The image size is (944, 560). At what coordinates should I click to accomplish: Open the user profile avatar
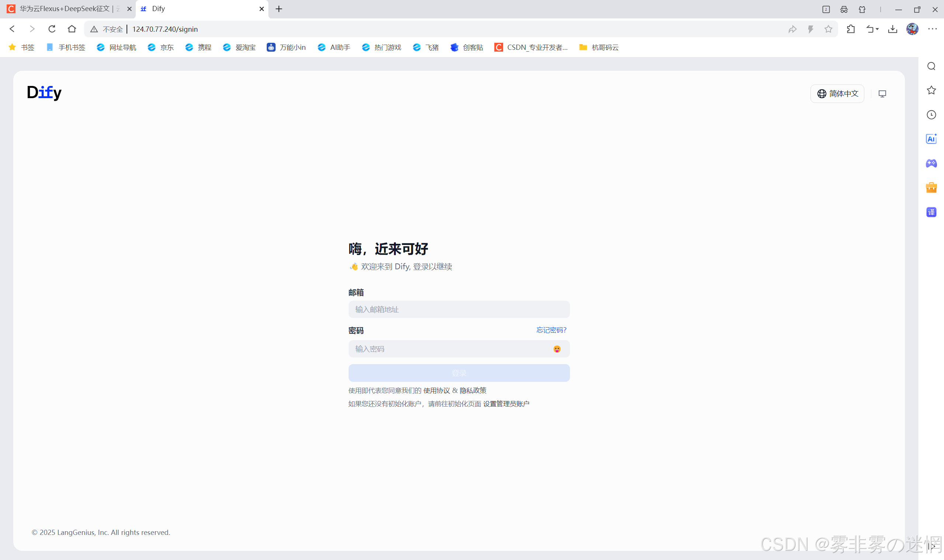[x=912, y=29]
